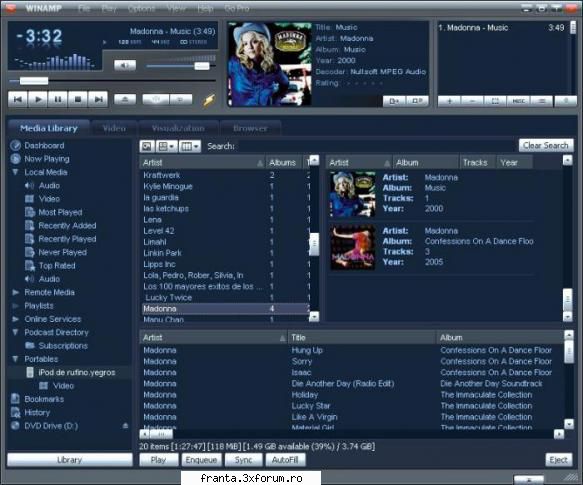The image size is (583, 485).
Task: Click the lightning bolt icon
Action: pyautogui.click(x=209, y=100)
